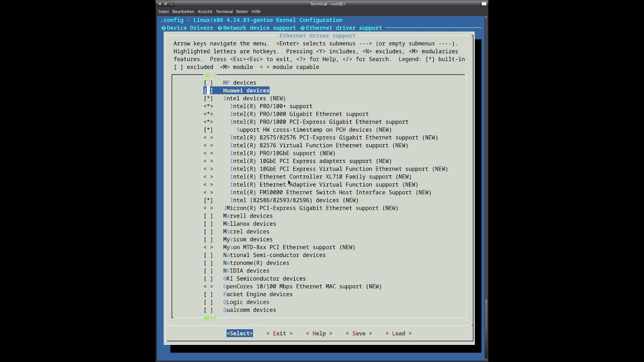Toggle the NVIDIA devices checkbox
Viewport: 644px width, 362px height.
coord(208,271)
